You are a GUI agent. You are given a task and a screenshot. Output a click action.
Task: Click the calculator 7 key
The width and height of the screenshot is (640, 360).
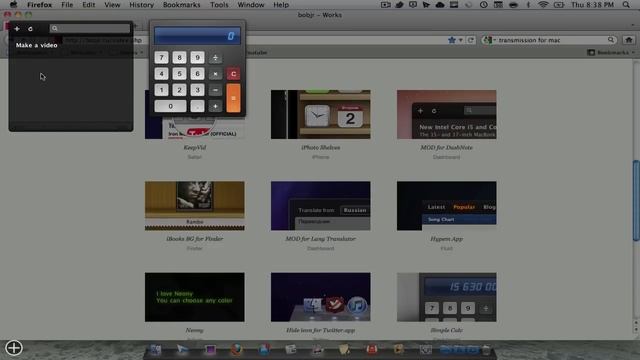click(x=161, y=58)
